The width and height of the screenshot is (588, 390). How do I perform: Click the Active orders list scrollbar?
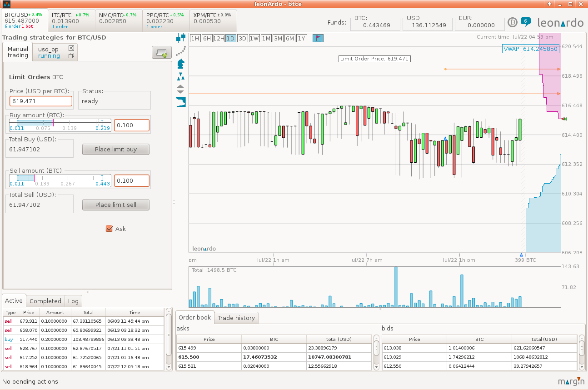coord(168,339)
